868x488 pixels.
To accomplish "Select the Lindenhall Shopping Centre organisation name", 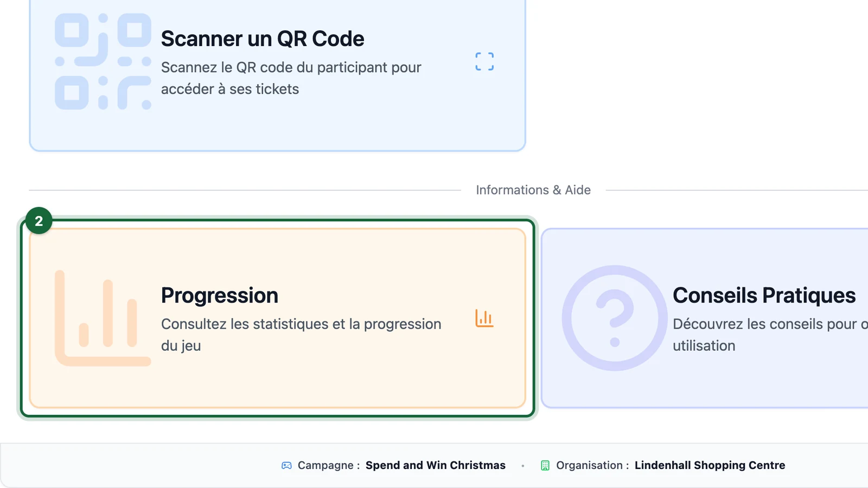I will pos(710,465).
